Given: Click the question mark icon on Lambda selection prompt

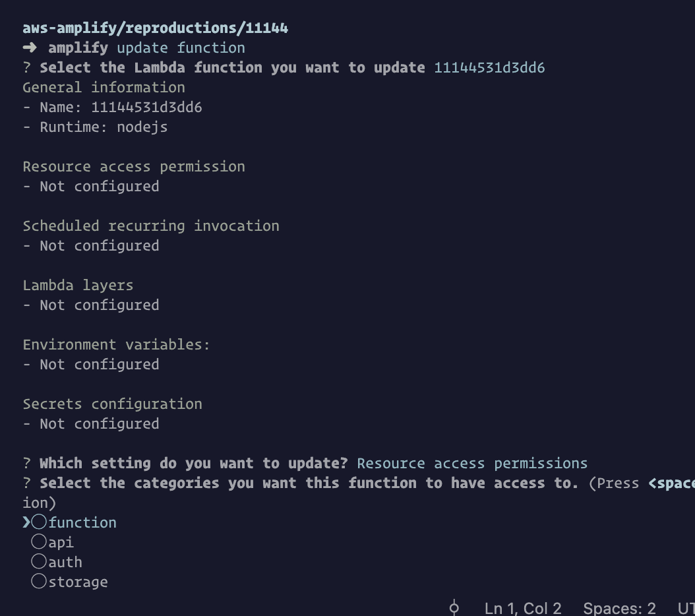Looking at the screenshot, I should 26,67.
